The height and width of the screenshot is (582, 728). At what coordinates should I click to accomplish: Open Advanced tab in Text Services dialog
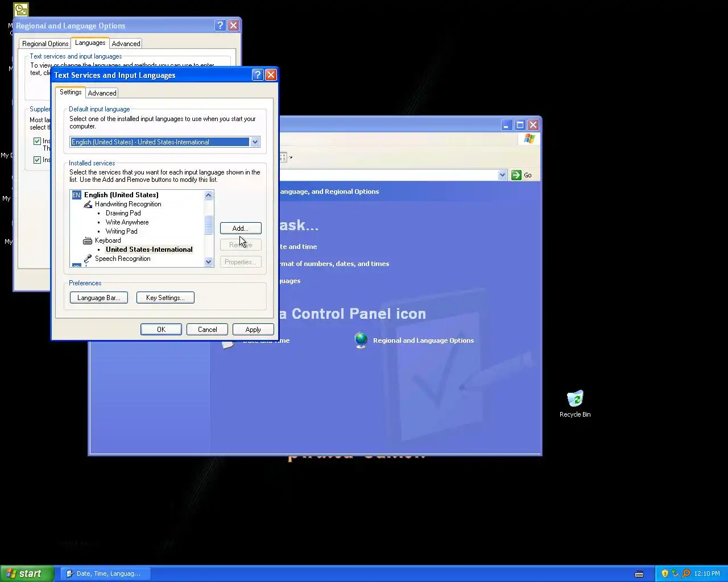[x=102, y=93]
